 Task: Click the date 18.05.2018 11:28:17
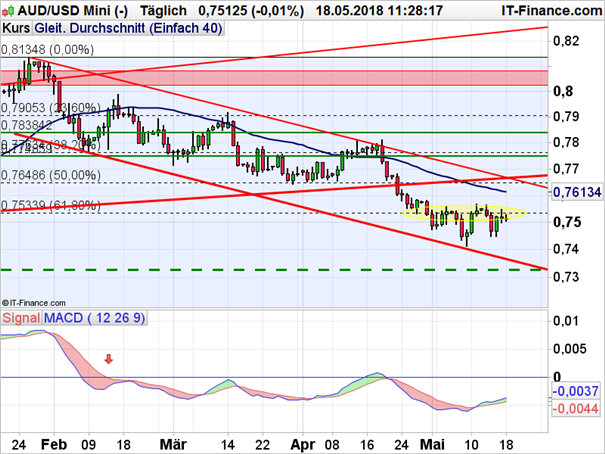click(x=379, y=11)
